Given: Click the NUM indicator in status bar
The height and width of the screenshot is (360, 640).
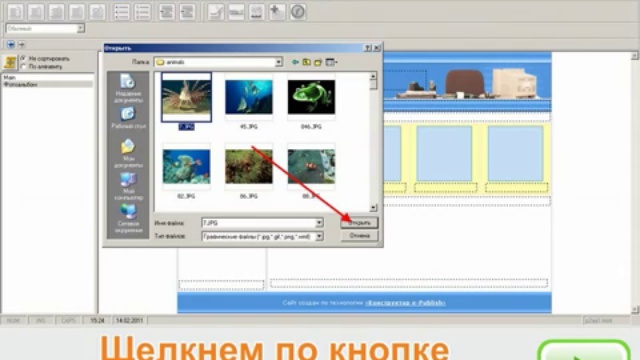Looking at the screenshot, I should click(x=13, y=321).
